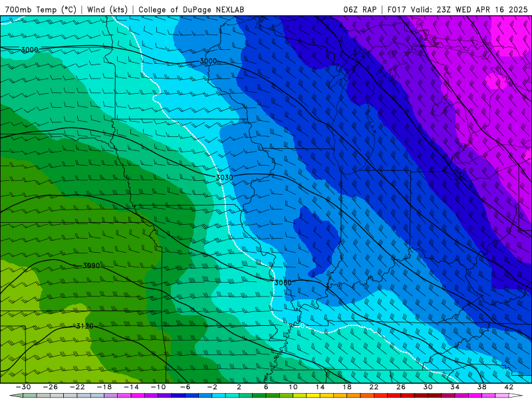Select the "College of DuPage NEXLAB" text
532x399 pixels.
[x=191, y=9]
